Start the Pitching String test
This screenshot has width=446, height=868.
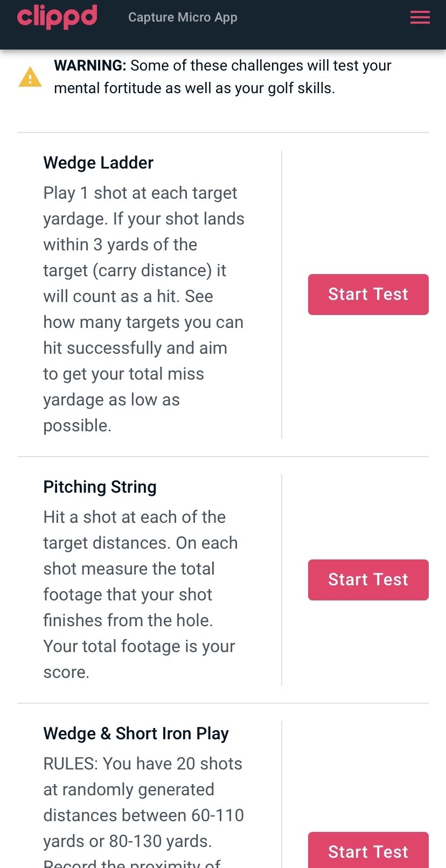pyautogui.click(x=368, y=580)
